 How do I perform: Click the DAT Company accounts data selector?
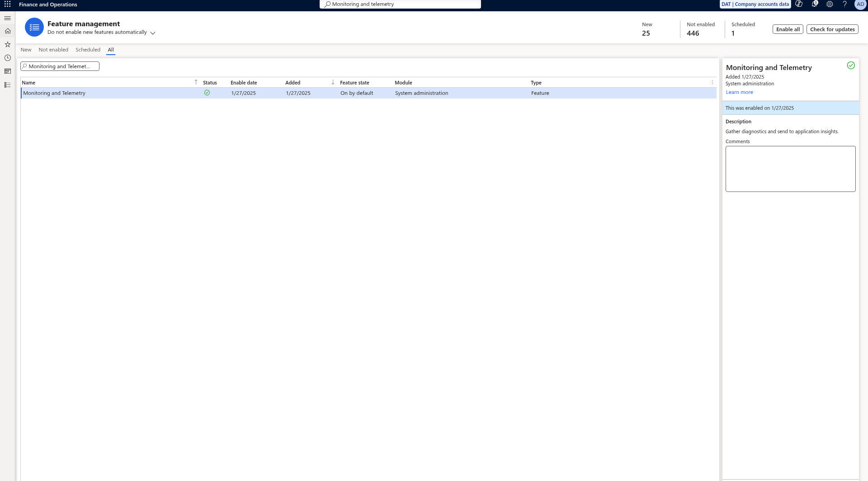[x=755, y=4]
